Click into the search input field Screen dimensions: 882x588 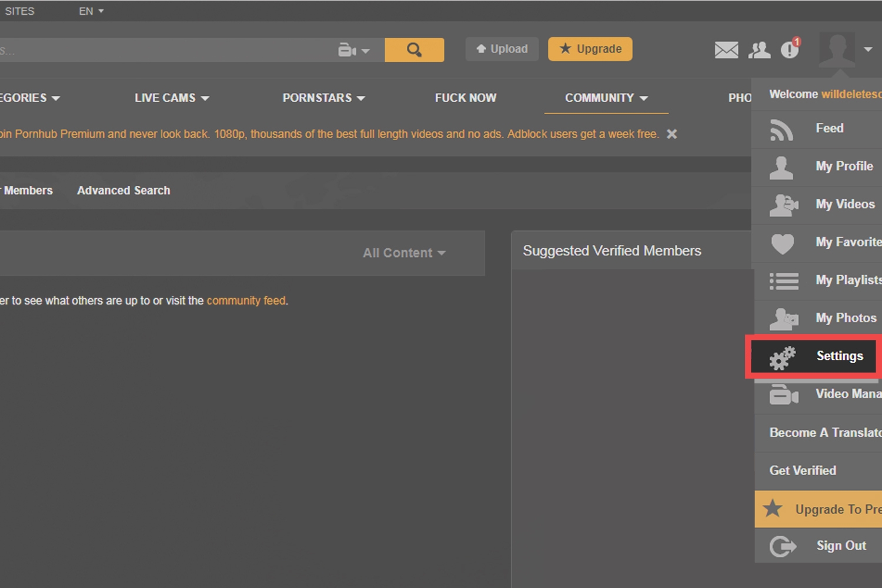coord(165,51)
